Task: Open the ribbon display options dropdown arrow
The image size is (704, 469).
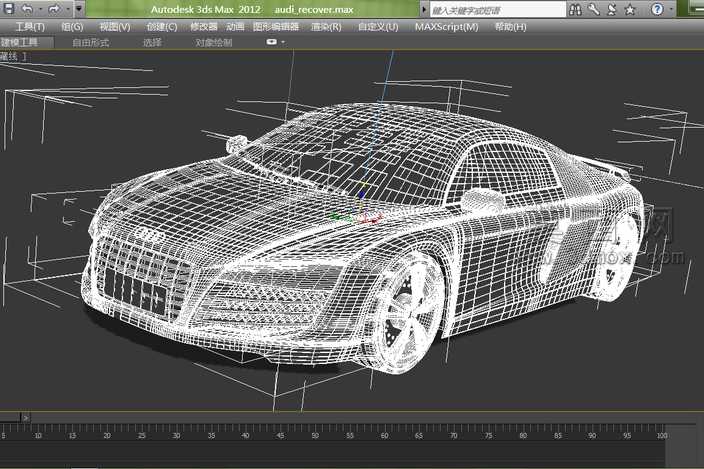Action: pos(283,42)
